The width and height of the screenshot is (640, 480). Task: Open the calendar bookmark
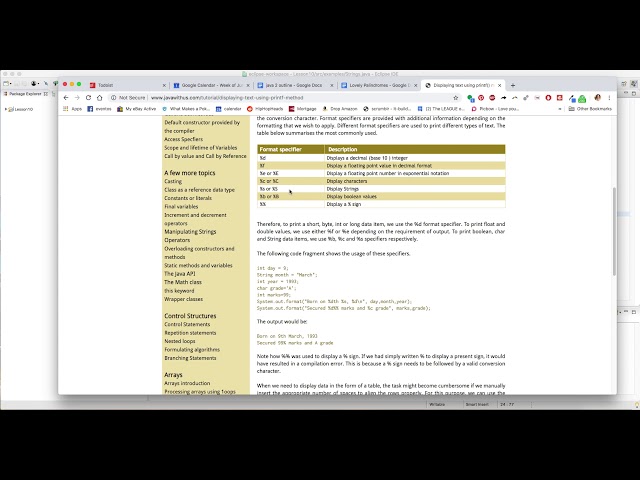(x=228, y=109)
